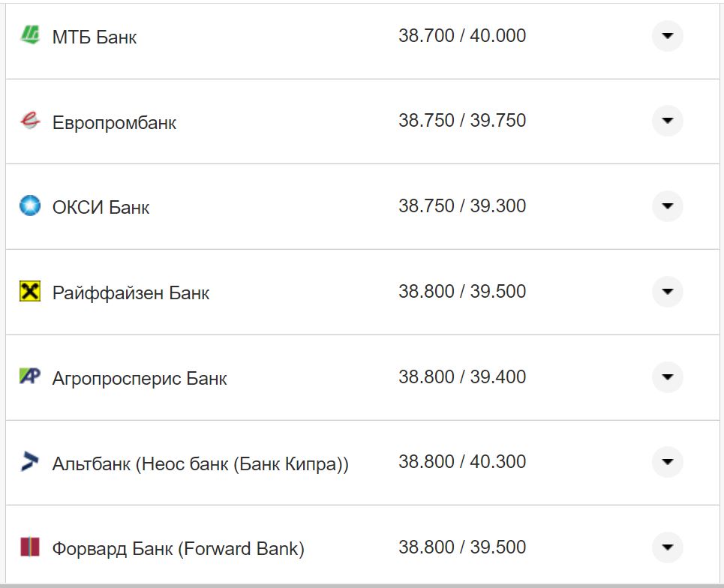This screenshot has height=588, width=724.
Task: Expand the Европромбанк row dropdown arrow
Action: pos(667,121)
